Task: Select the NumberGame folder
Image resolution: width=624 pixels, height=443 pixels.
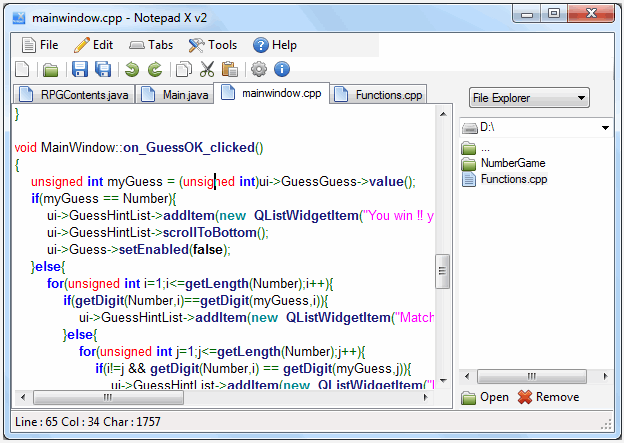Action: [512, 163]
